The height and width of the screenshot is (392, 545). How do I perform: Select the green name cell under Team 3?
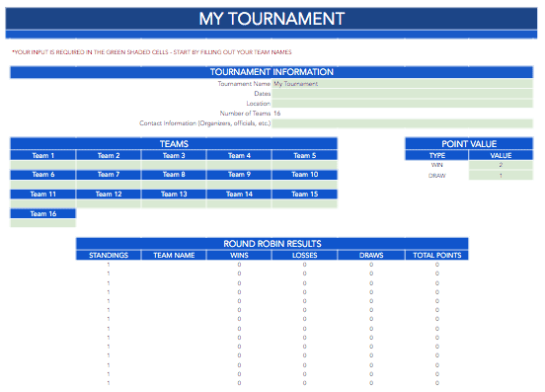click(174, 165)
